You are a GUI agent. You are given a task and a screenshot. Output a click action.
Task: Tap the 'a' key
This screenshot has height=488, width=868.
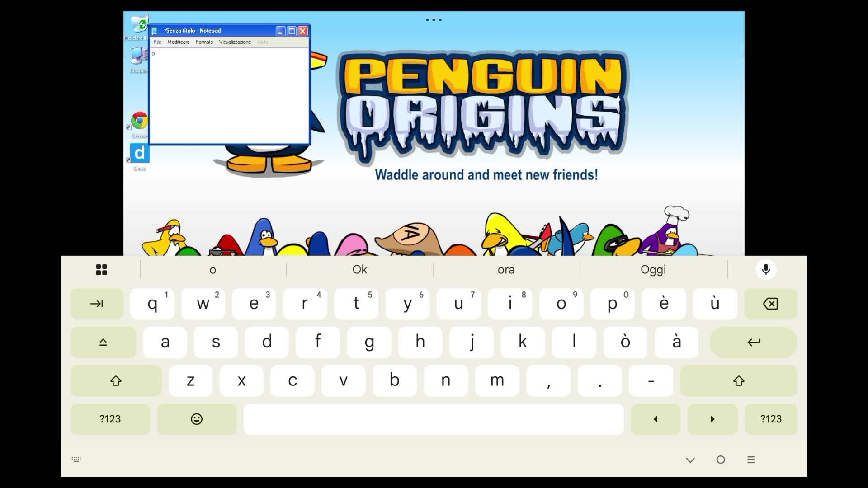(x=165, y=342)
